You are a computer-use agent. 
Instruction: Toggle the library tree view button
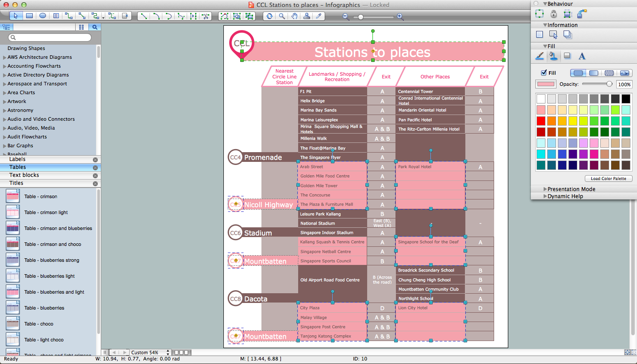click(x=6, y=27)
